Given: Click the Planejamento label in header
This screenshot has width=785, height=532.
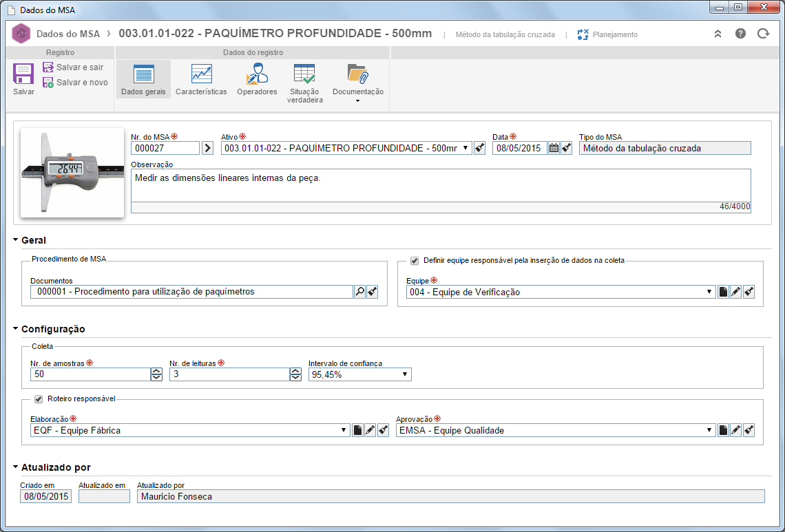Looking at the screenshot, I should pyautogui.click(x=616, y=34).
